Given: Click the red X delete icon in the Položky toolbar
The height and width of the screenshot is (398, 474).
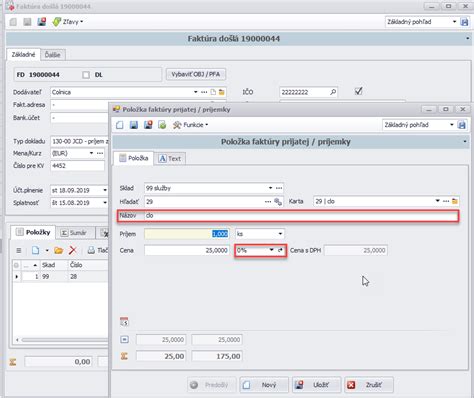Looking at the screenshot, I should pos(73,250).
